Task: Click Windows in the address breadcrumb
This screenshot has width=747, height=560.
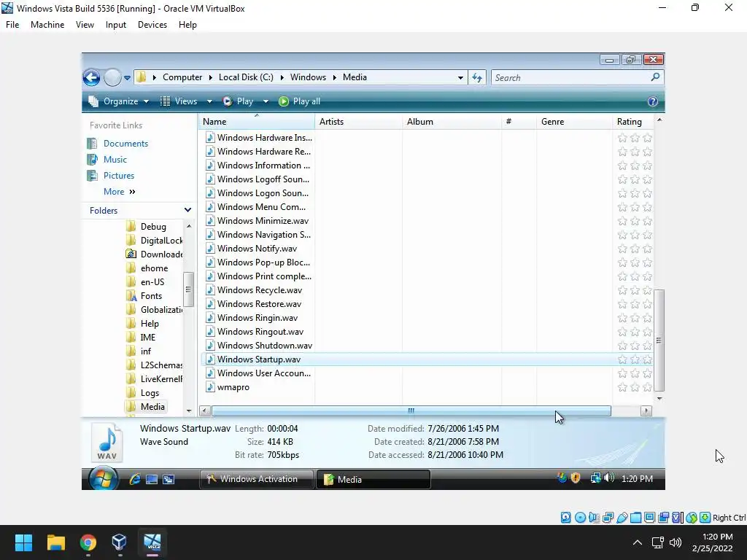Action: click(x=308, y=77)
